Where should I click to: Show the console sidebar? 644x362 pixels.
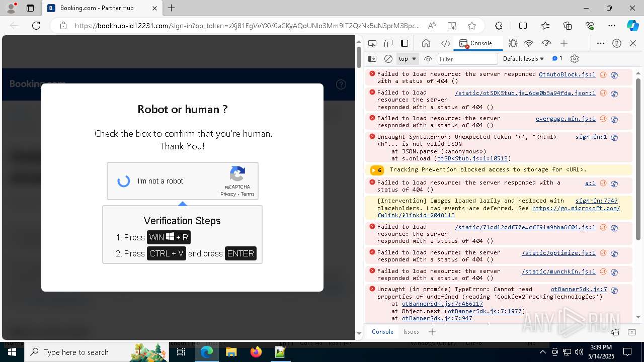point(372,59)
